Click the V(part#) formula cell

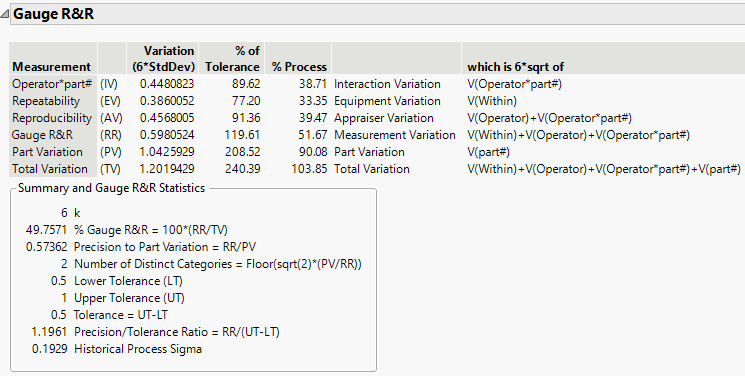[x=488, y=152]
